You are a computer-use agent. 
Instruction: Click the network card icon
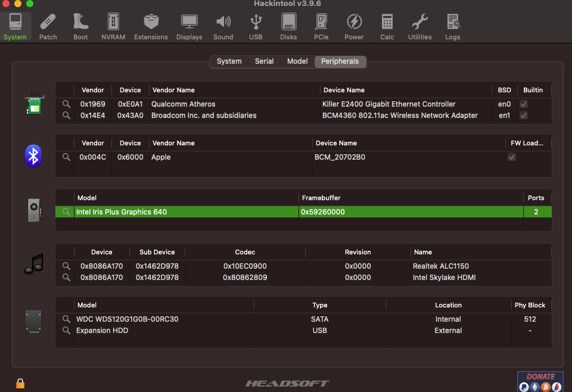tap(35, 103)
